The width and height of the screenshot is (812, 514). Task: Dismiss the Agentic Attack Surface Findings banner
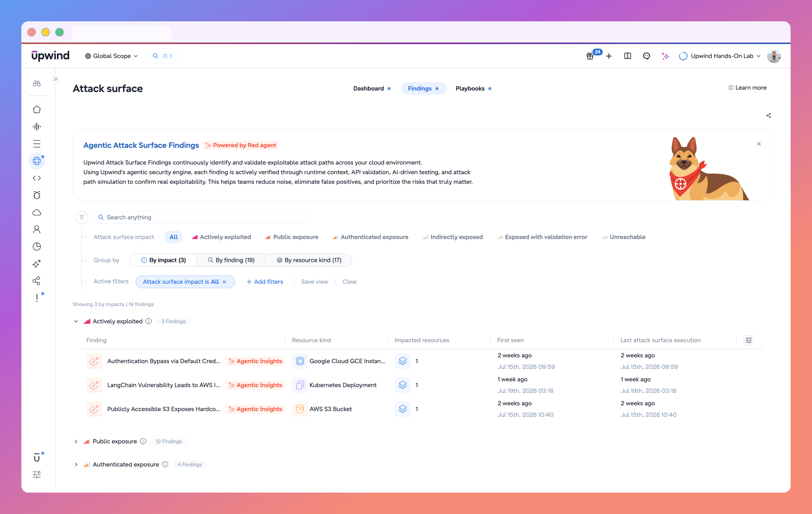[759, 144]
